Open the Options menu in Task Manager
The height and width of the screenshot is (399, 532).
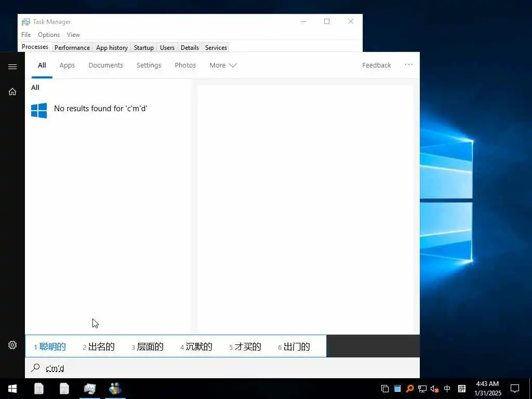coord(49,35)
